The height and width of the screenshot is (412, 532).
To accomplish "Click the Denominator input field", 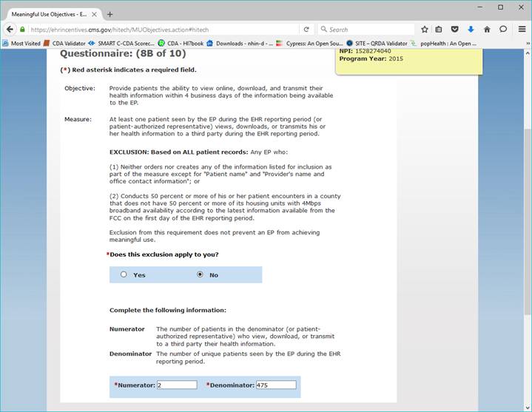I will click(275, 385).
